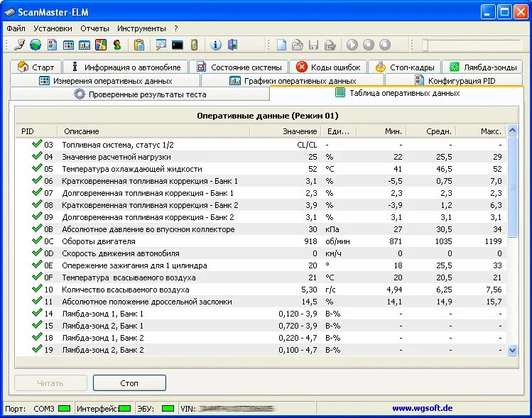Open the data table grid toolbar icon
This screenshot has height=418, width=532.
pyautogui.click(x=68, y=45)
